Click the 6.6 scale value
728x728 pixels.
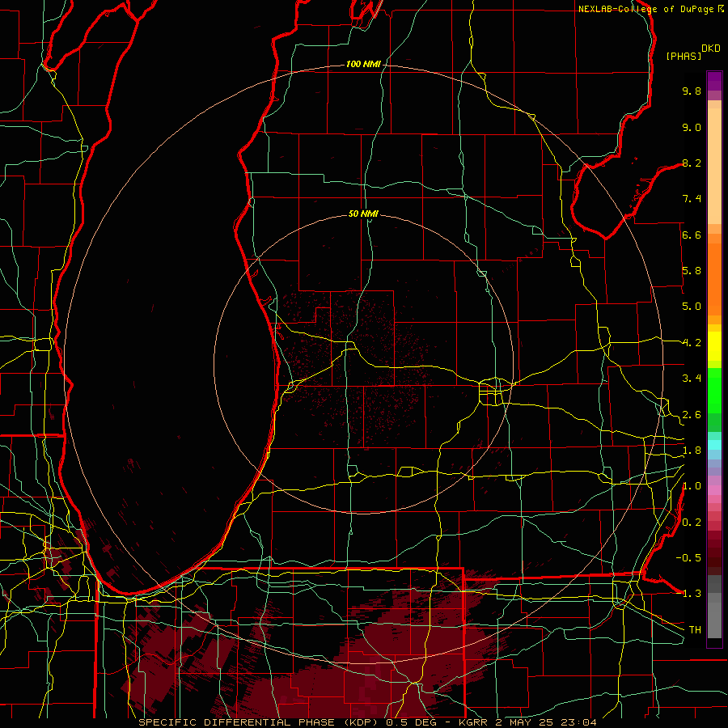click(x=692, y=235)
